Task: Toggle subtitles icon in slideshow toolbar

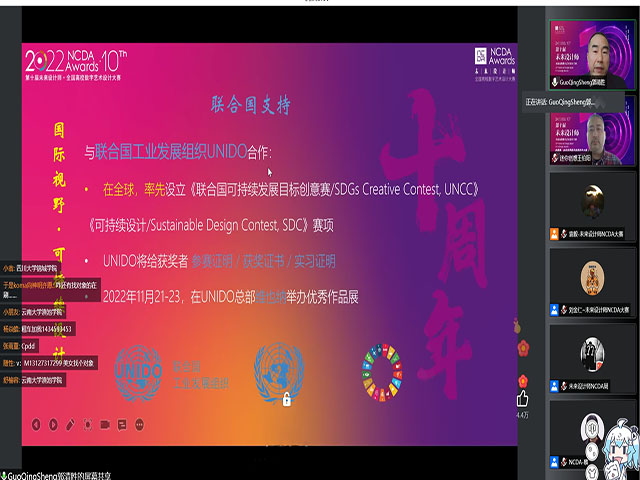Action: point(122,425)
